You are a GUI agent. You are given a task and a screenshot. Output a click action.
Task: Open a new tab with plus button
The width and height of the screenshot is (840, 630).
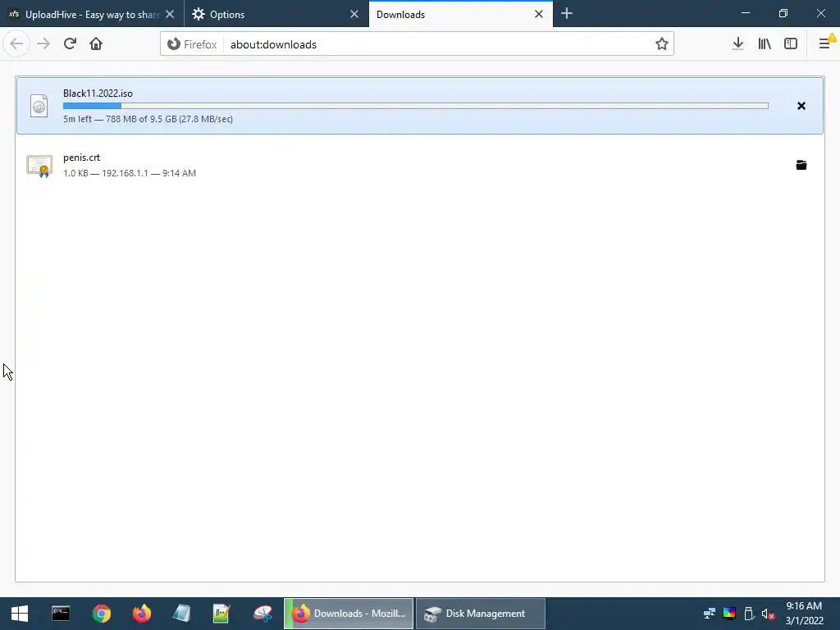coord(567,13)
